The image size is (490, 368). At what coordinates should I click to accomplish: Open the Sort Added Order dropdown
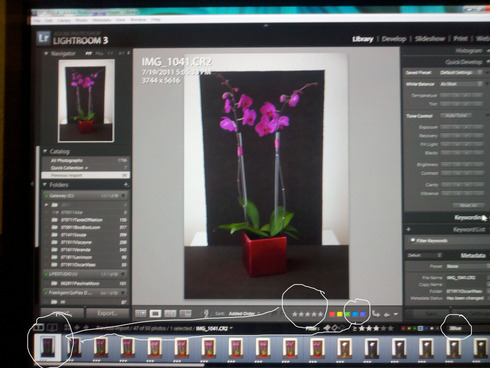(x=245, y=314)
